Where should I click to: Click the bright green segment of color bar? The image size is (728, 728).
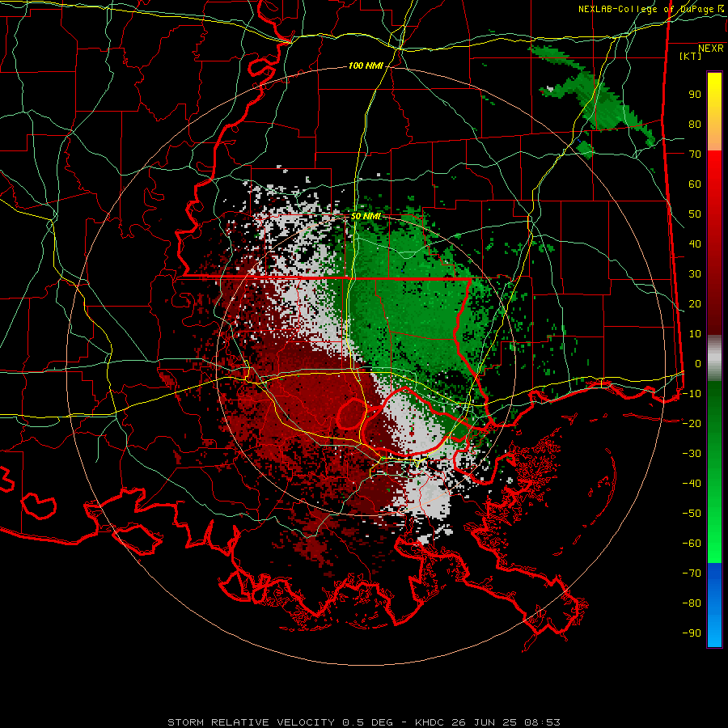[x=714, y=534]
